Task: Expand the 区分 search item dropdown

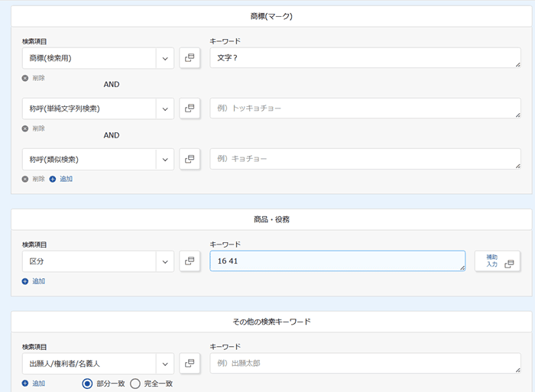Action: click(164, 261)
